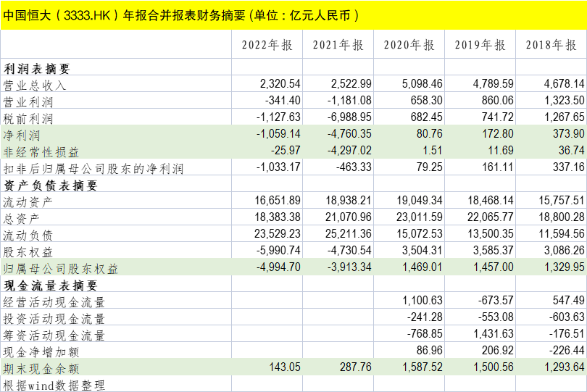Select the 税前利润 row label
587x392 pixels.
coord(28,119)
